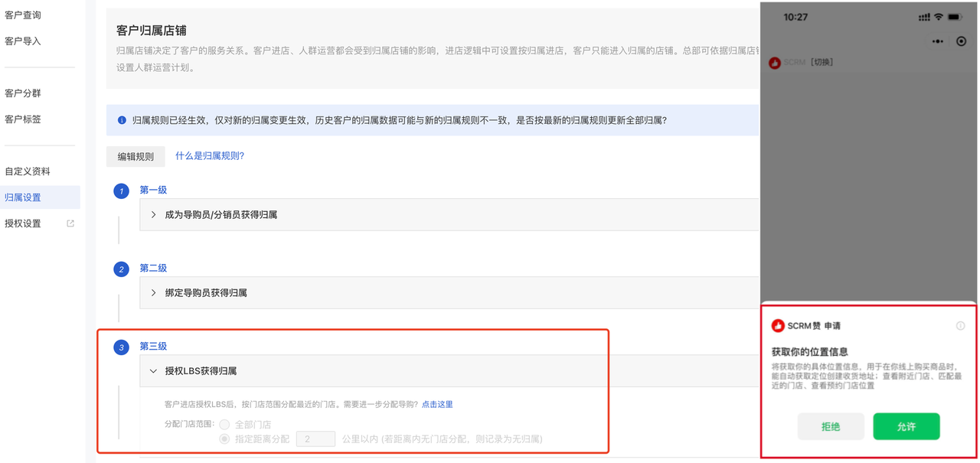Click the phone battery status icon
The height and width of the screenshot is (463, 980).
(955, 17)
